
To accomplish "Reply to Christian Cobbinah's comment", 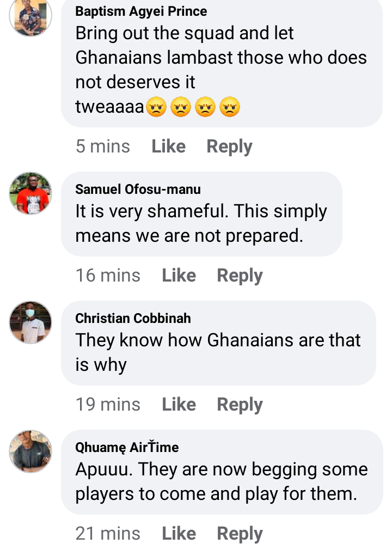I will [240, 405].
